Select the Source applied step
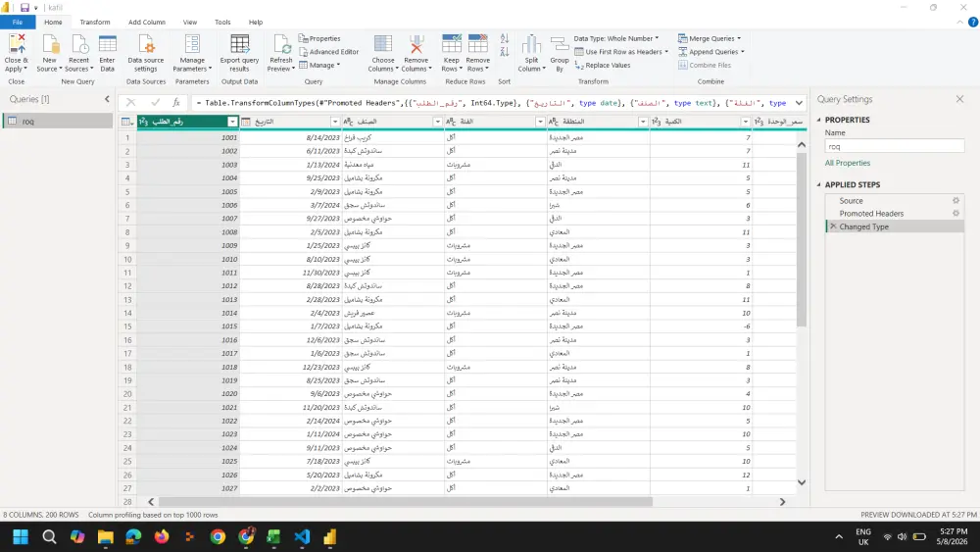The image size is (980, 552). coord(895,201)
